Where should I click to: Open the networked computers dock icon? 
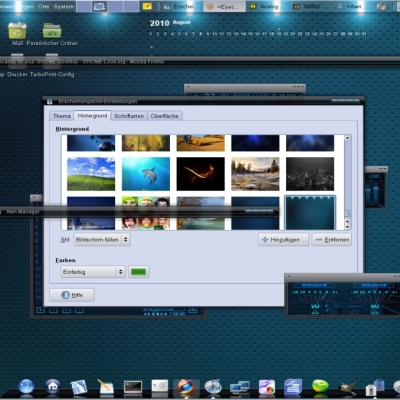pyautogui.click(x=240, y=387)
